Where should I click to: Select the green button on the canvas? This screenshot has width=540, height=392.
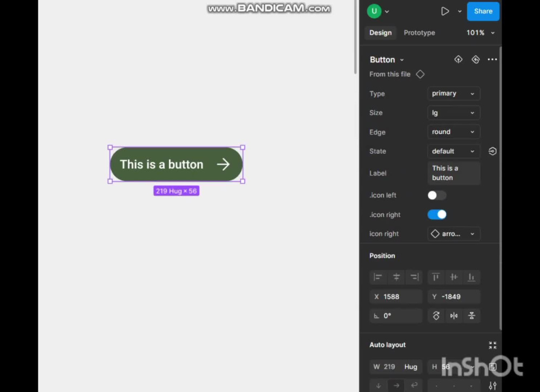click(x=176, y=164)
